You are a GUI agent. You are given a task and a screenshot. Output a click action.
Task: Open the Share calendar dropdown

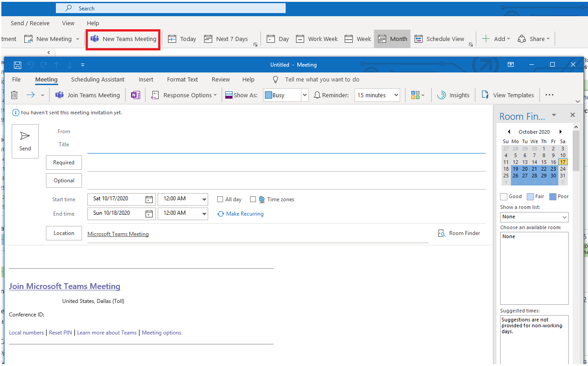click(x=534, y=39)
